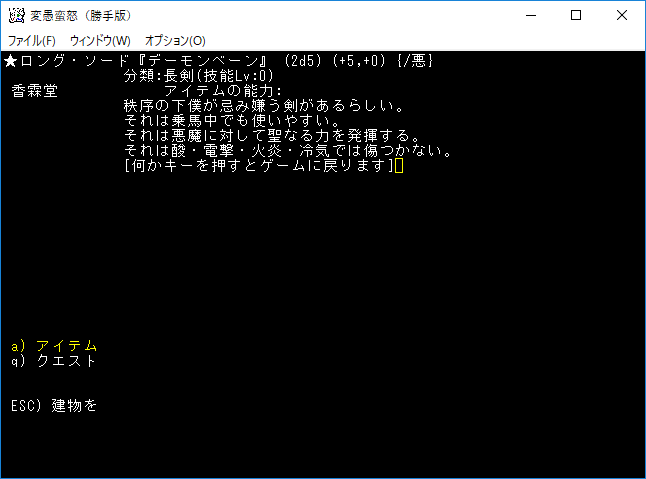Click the yellow text cursor box

[399, 166]
